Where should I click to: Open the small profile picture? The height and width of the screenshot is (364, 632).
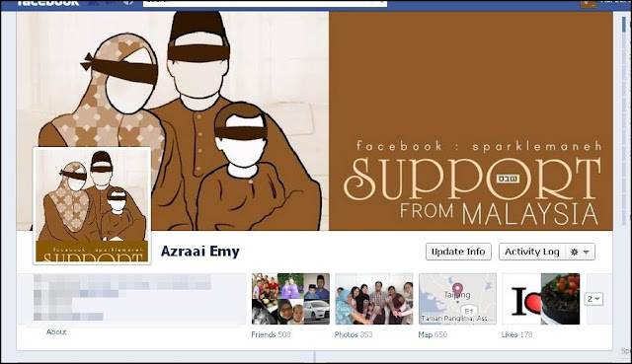point(92,206)
